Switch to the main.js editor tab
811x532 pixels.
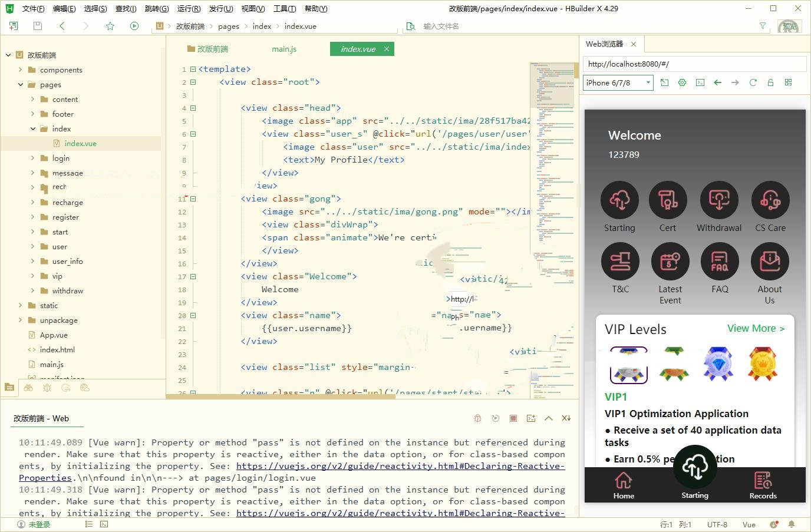pos(283,49)
